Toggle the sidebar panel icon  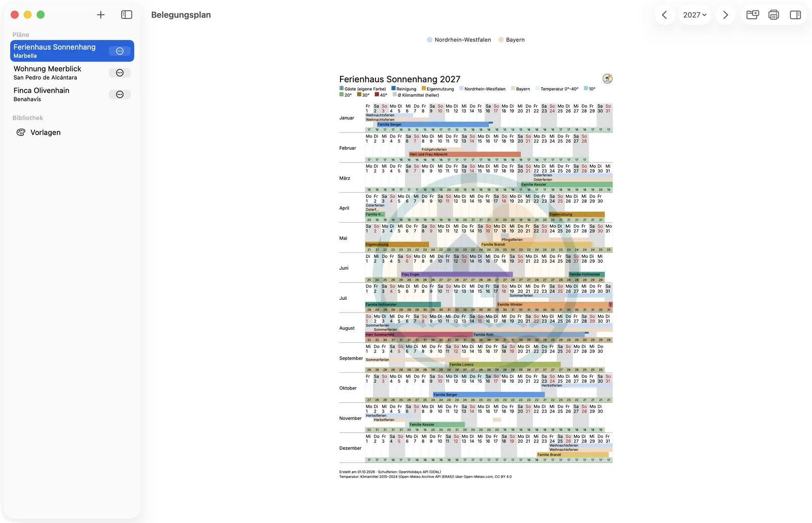(127, 15)
